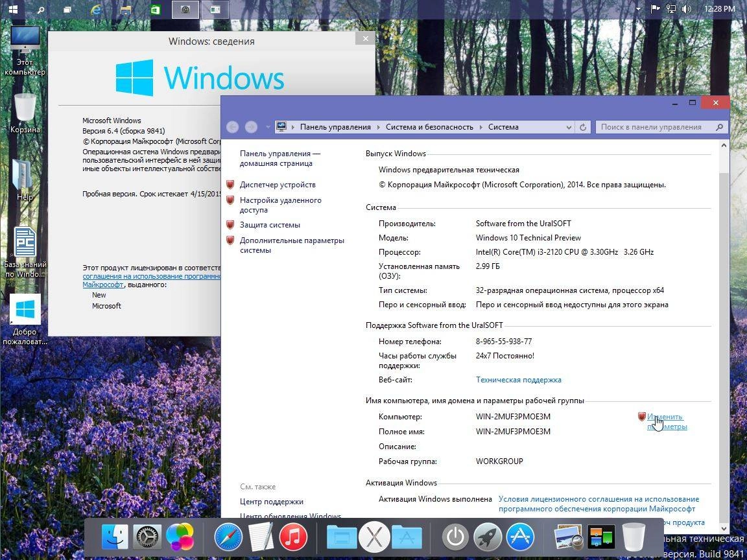Go forward in the Control Panel window

(x=251, y=127)
